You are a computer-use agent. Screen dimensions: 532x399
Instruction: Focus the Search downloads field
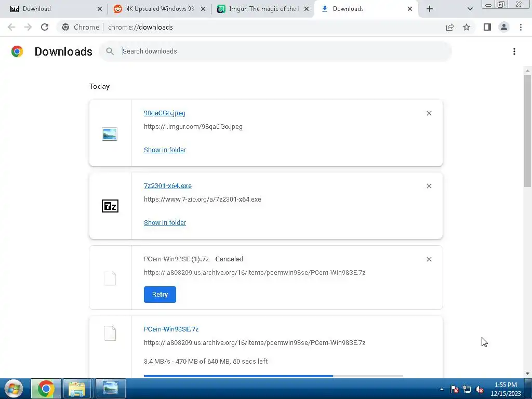coord(275,51)
